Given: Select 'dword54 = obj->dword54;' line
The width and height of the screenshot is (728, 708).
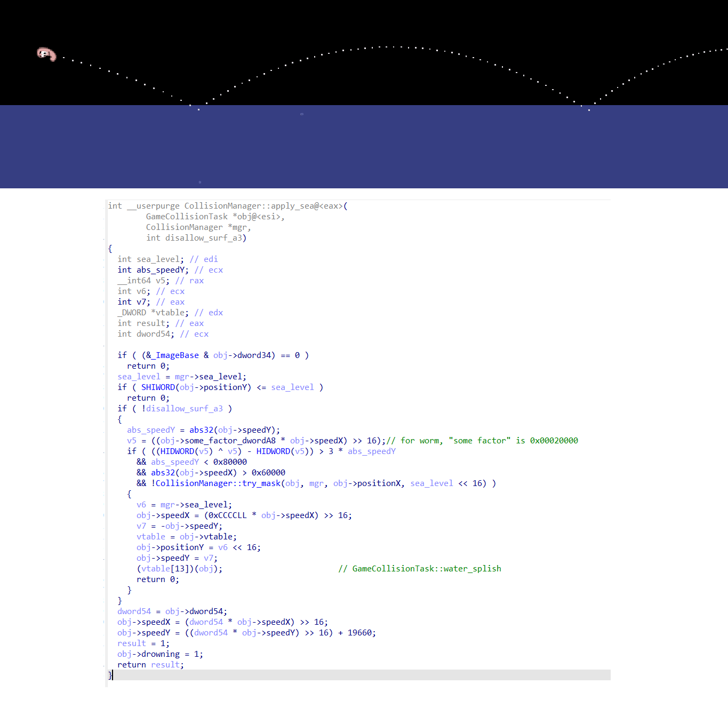Looking at the screenshot, I should pyautogui.click(x=172, y=611).
